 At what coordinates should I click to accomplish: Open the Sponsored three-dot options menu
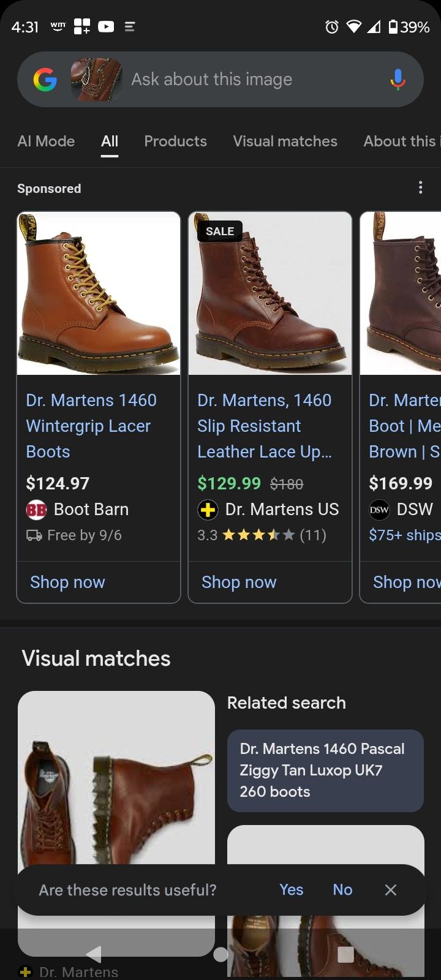click(x=420, y=187)
